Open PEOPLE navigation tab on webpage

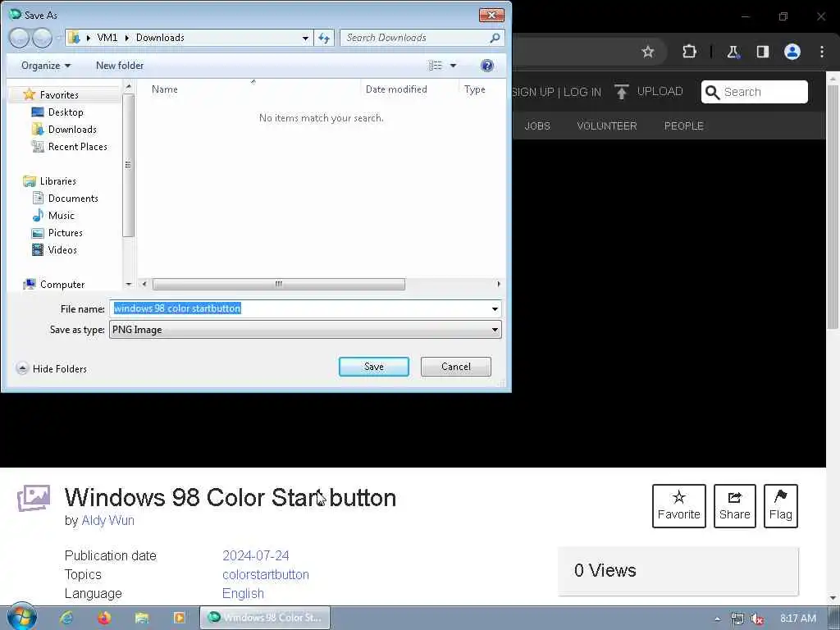pyautogui.click(x=683, y=126)
